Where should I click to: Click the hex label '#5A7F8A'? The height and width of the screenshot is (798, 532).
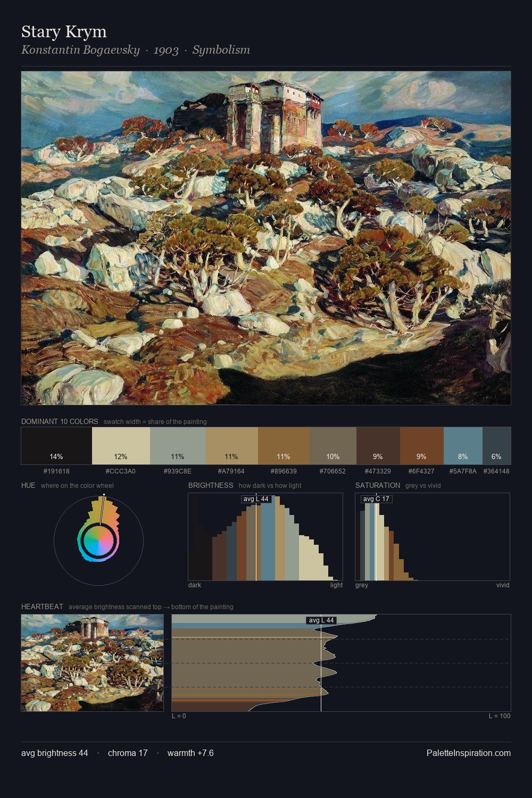click(x=463, y=471)
